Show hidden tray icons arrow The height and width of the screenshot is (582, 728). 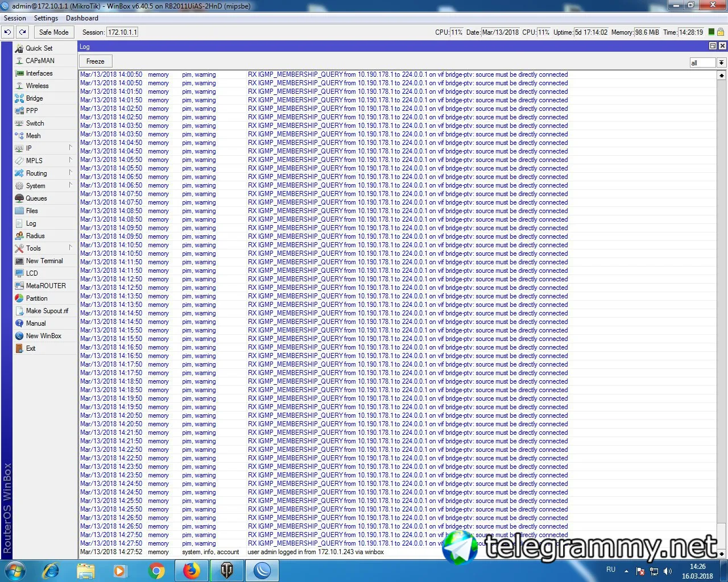point(626,571)
